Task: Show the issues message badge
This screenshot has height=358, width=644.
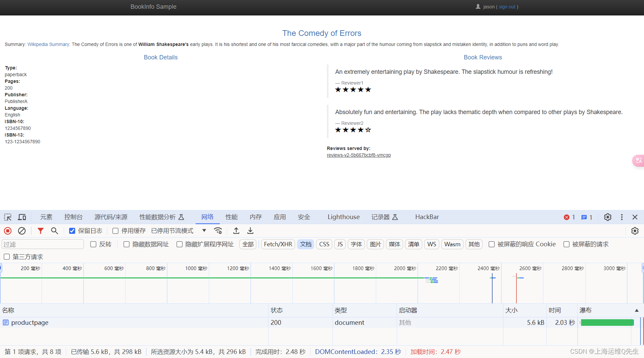Action: tap(587, 217)
